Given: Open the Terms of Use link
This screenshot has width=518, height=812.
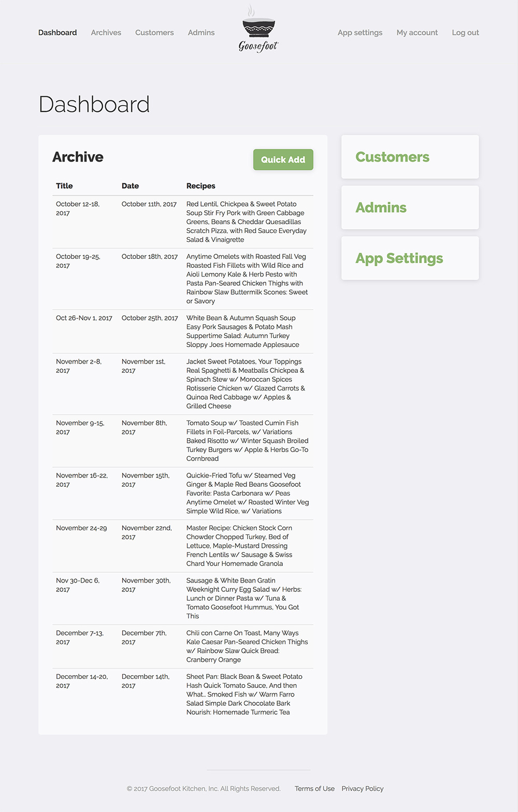Looking at the screenshot, I should [x=314, y=789].
